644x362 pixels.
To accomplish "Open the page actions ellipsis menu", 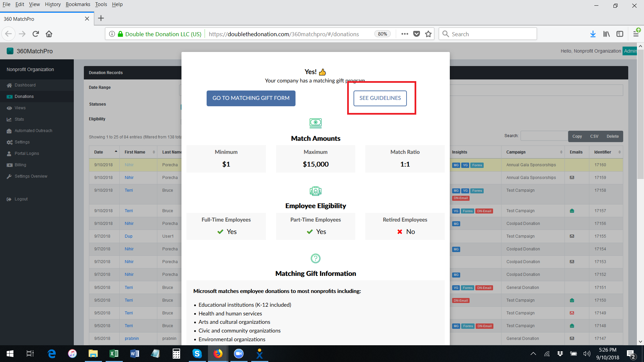I will click(405, 34).
